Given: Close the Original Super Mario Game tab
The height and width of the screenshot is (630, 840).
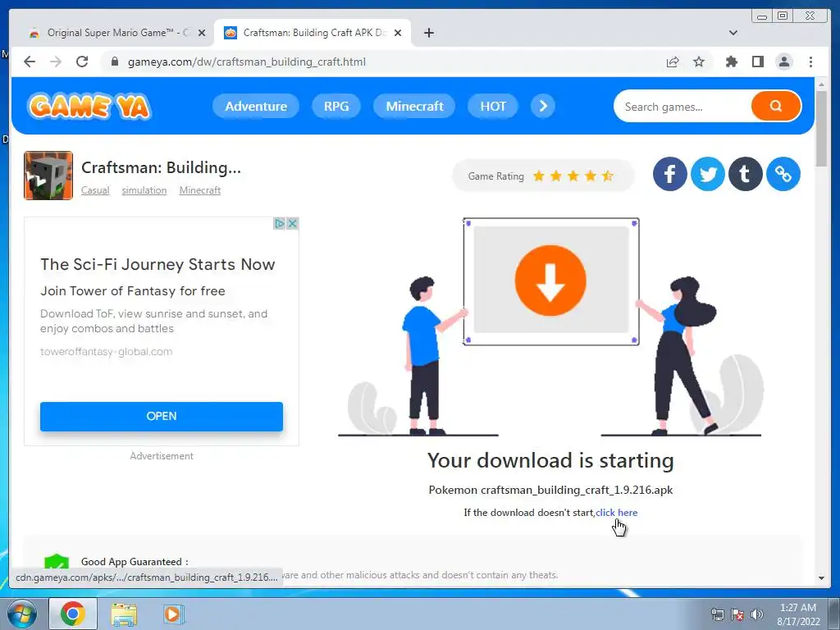Looking at the screenshot, I should pyautogui.click(x=202, y=33).
